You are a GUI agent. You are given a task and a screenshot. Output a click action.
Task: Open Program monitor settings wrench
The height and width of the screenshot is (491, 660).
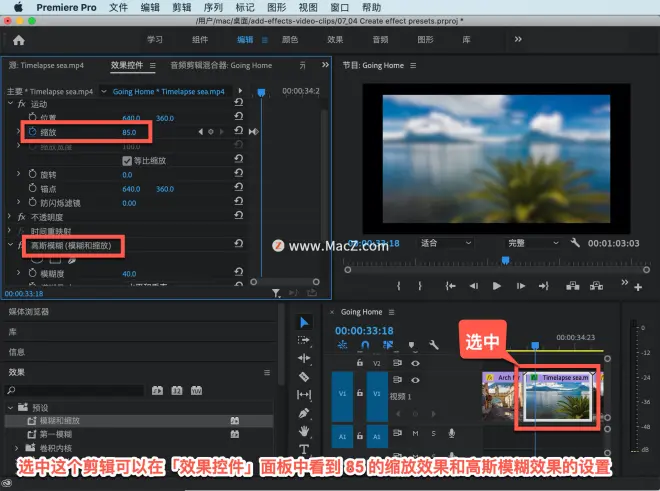(x=575, y=243)
